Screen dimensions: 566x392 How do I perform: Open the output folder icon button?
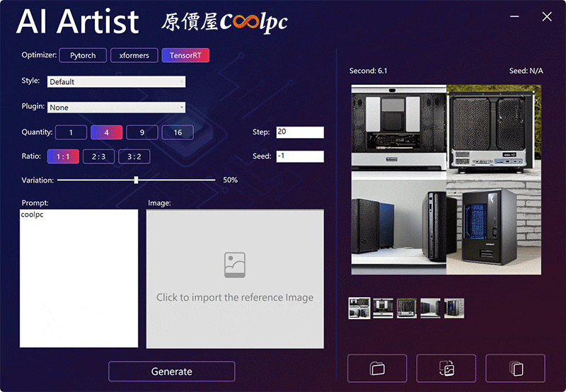tap(377, 368)
